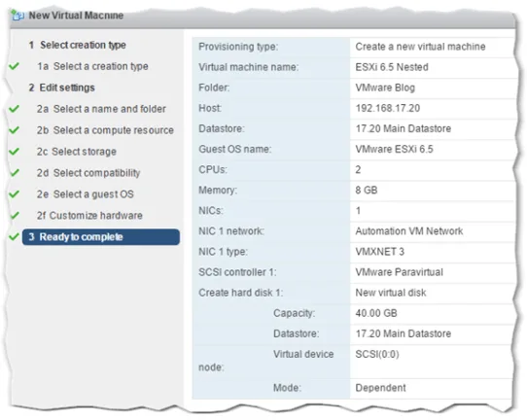
Task: Click the green checkmark beside step 2d
Action: tap(14, 172)
